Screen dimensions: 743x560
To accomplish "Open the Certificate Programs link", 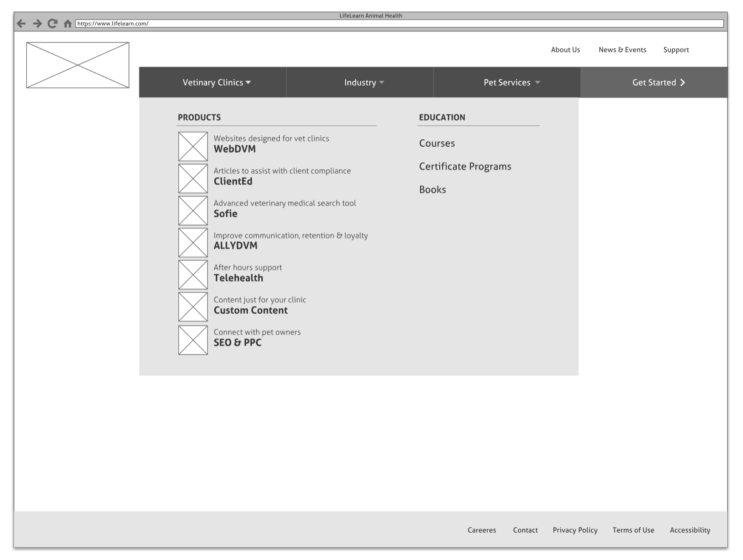I will tap(465, 166).
